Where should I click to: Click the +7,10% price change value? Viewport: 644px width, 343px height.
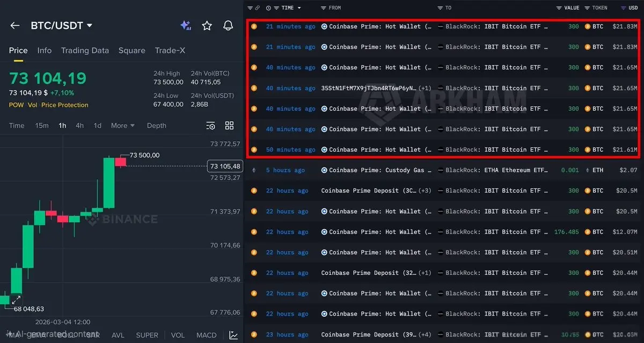click(x=62, y=93)
